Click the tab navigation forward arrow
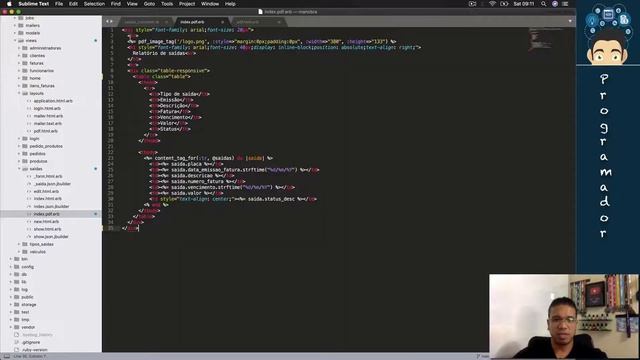This screenshot has width=640, height=360. pyautogui.click(x=112, y=22)
